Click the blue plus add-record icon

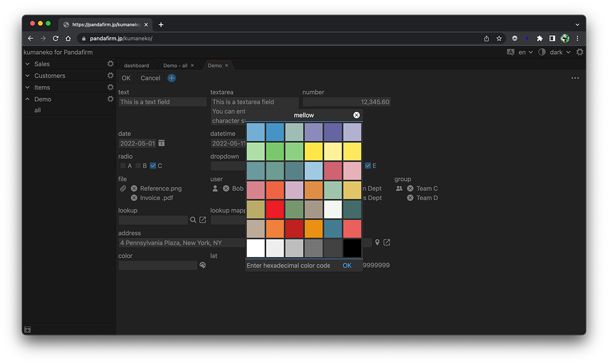[172, 78]
